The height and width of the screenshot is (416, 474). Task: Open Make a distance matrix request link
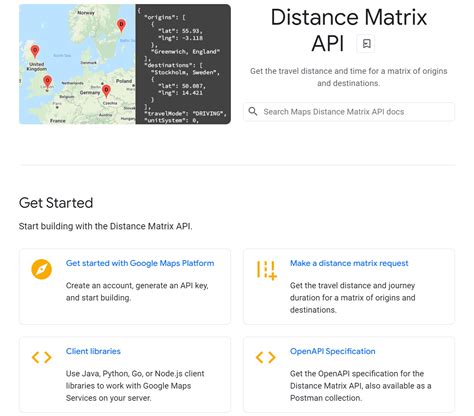(349, 263)
